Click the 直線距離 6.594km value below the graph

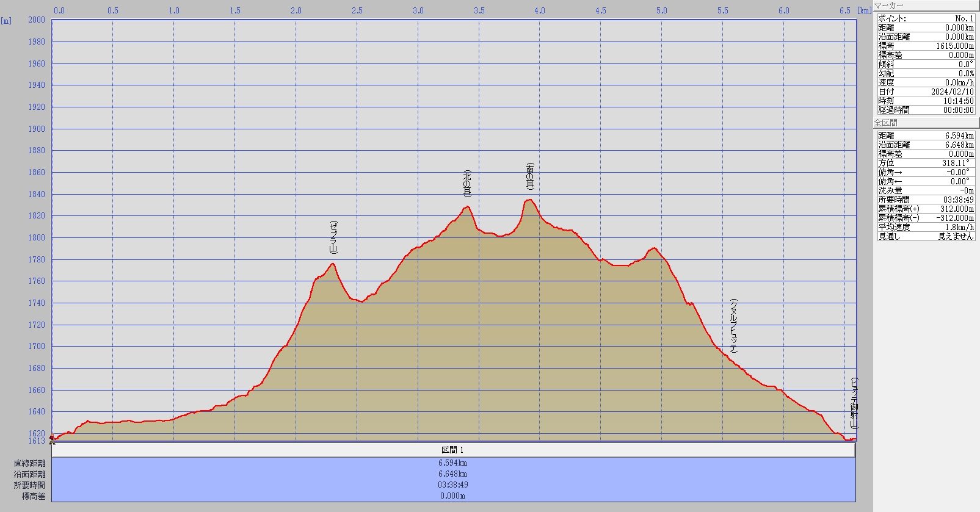452,463
